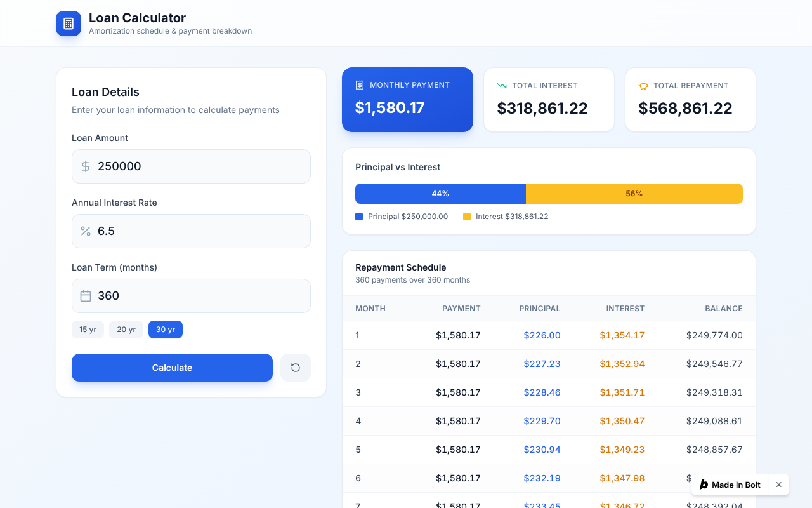Click the calendar icon in Loan Term field
The height and width of the screenshot is (508, 812).
[86, 296]
